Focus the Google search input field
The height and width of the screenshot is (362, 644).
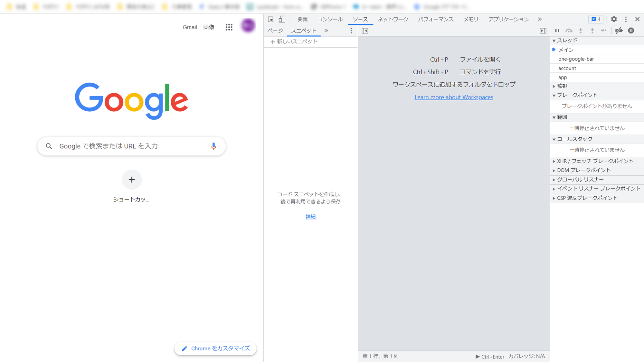pyautogui.click(x=132, y=146)
